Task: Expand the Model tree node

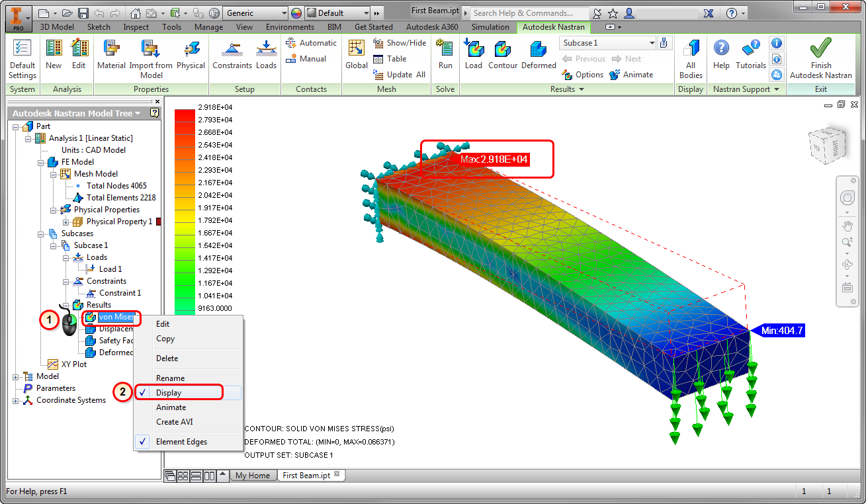Action: click(16, 376)
